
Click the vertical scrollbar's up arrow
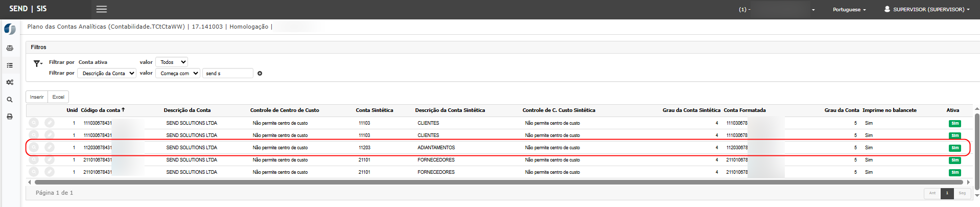(977, 109)
